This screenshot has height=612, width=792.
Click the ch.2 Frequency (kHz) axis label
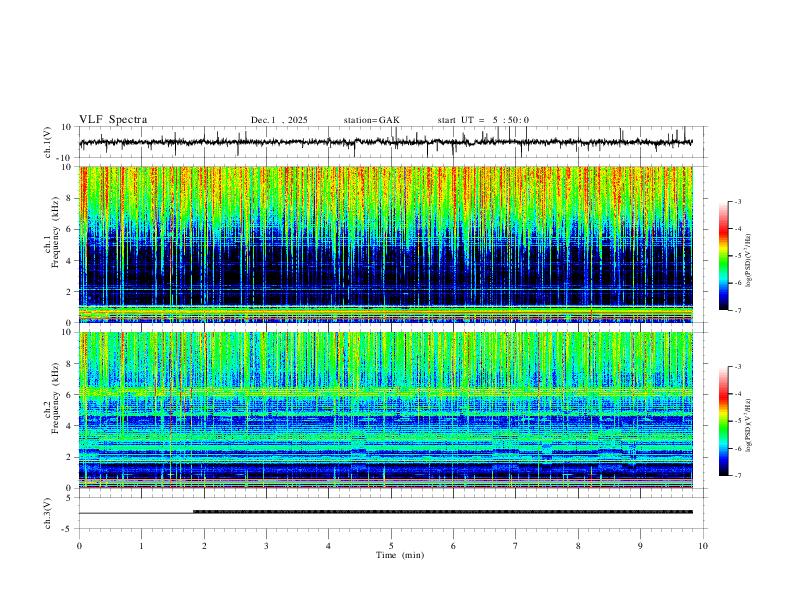(x=51, y=398)
